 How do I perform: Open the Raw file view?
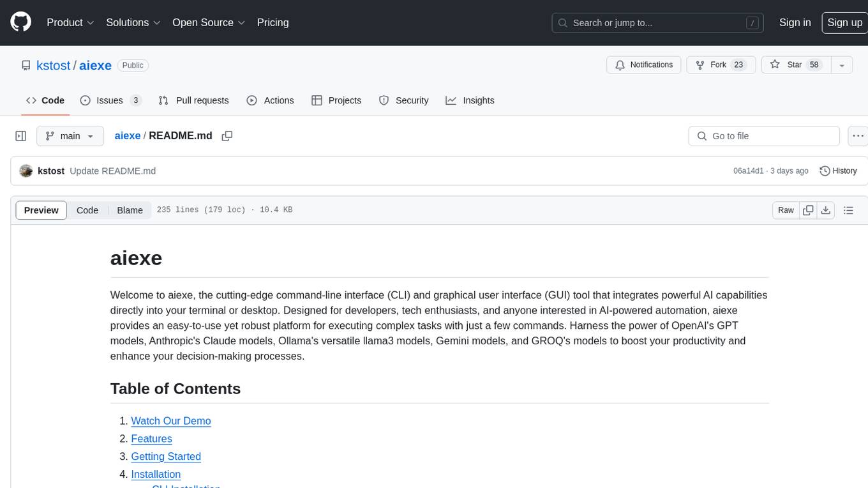pyautogui.click(x=786, y=210)
